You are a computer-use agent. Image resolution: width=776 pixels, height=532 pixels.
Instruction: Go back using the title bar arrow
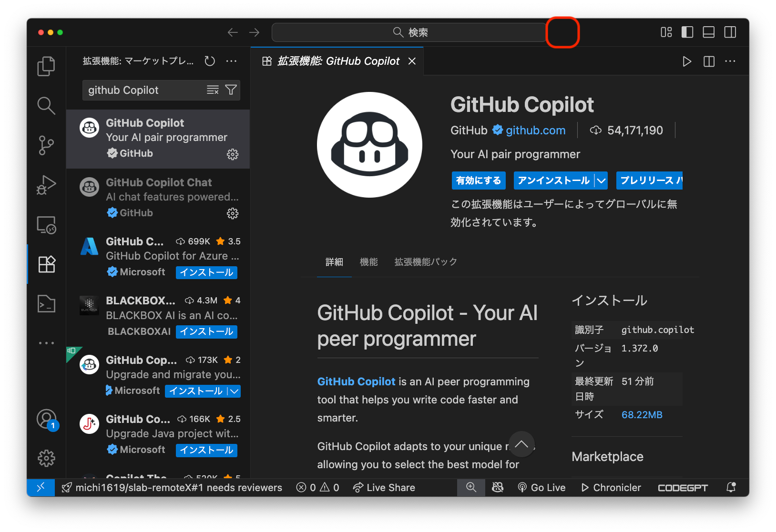233,32
